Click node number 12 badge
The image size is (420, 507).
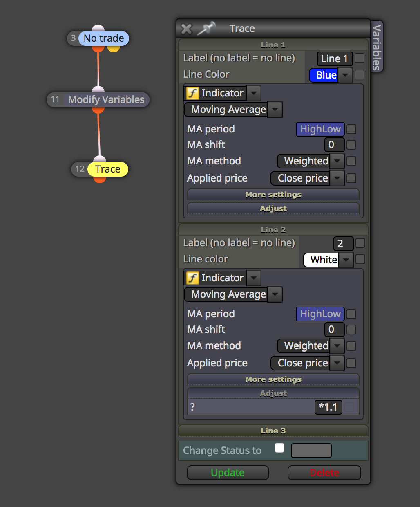coord(80,169)
